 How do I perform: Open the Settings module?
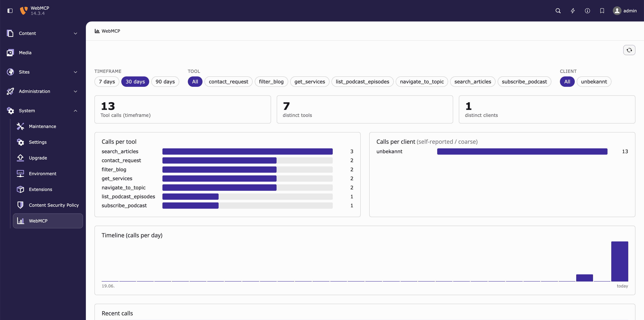[x=48, y=142]
